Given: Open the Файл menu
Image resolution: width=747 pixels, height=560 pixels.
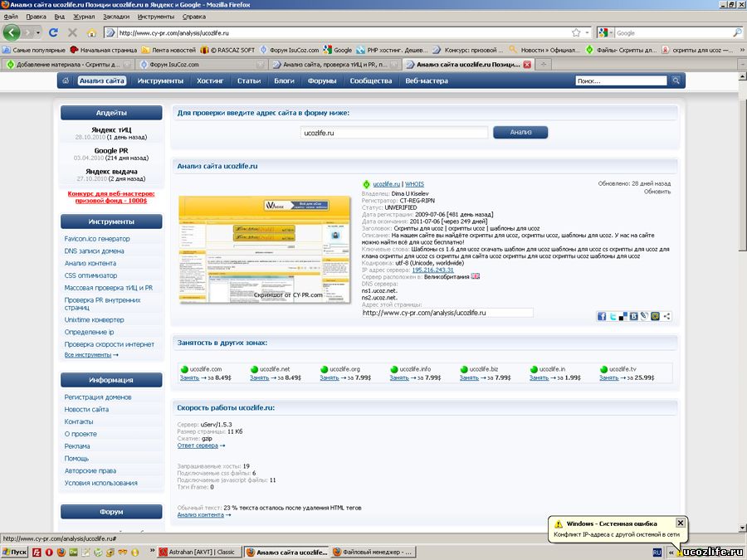Looking at the screenshot, I should click(x=11, y=17).
